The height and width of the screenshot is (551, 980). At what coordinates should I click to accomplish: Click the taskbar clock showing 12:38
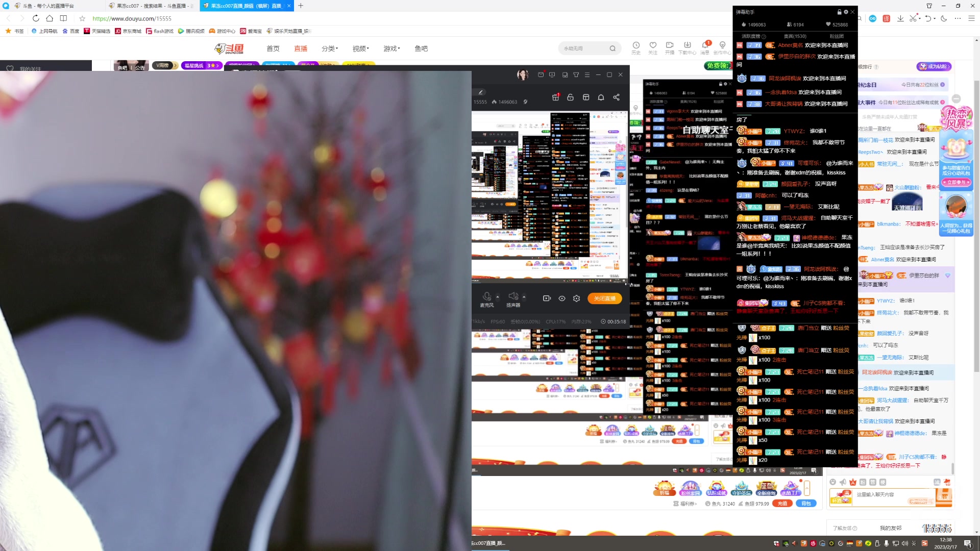(945, 543)
